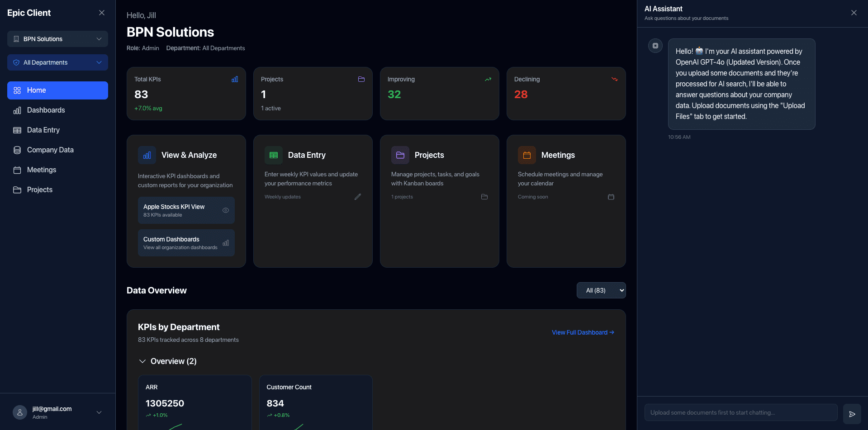
Task: Open the BPN Solutions organization dropdown
Action: [x=57, y=39]
